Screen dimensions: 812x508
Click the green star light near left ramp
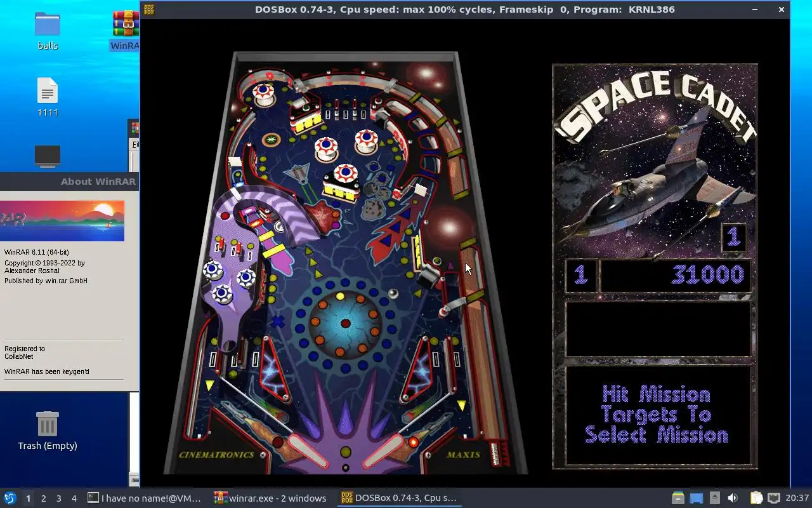272,140
